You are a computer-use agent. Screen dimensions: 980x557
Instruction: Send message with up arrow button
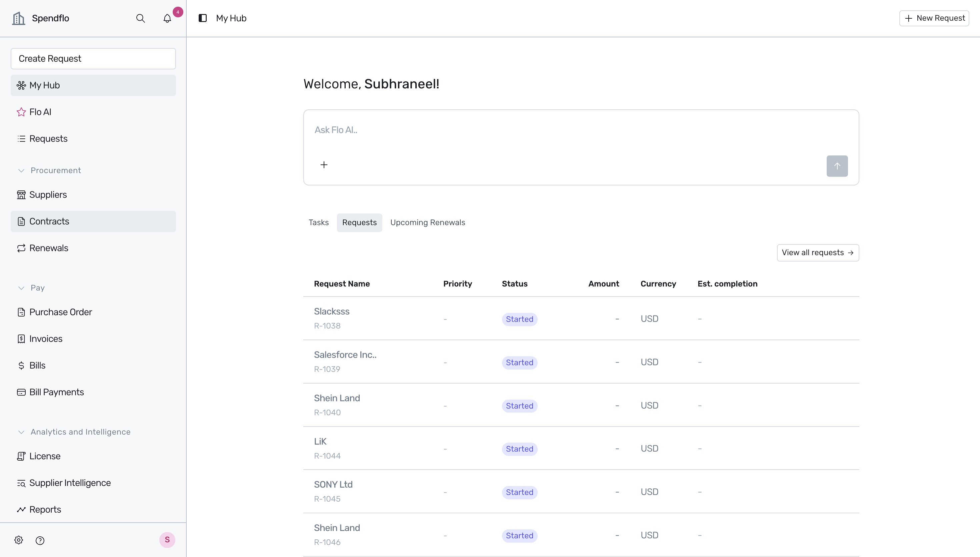[x=837, y=166]
